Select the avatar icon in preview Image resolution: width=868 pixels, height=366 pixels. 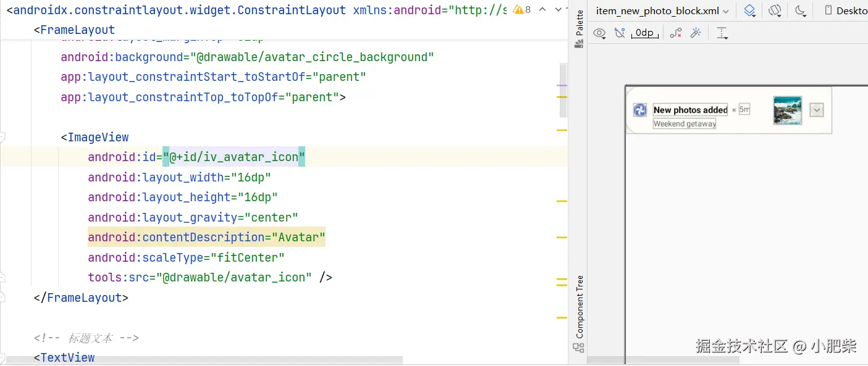pyautogui.click(x=640, y=110)
